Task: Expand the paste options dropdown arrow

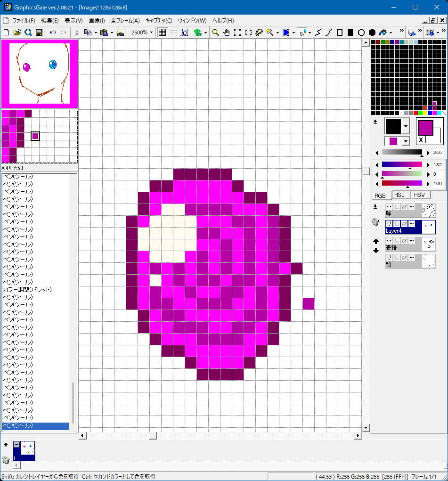Action: [x=112, y=33]
